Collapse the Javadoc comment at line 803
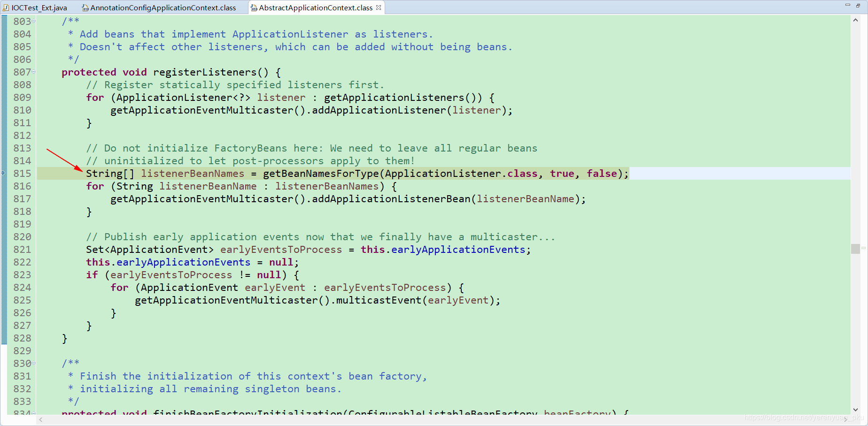Viewport: 868px width, 426px height. click(x=34, y=21)
